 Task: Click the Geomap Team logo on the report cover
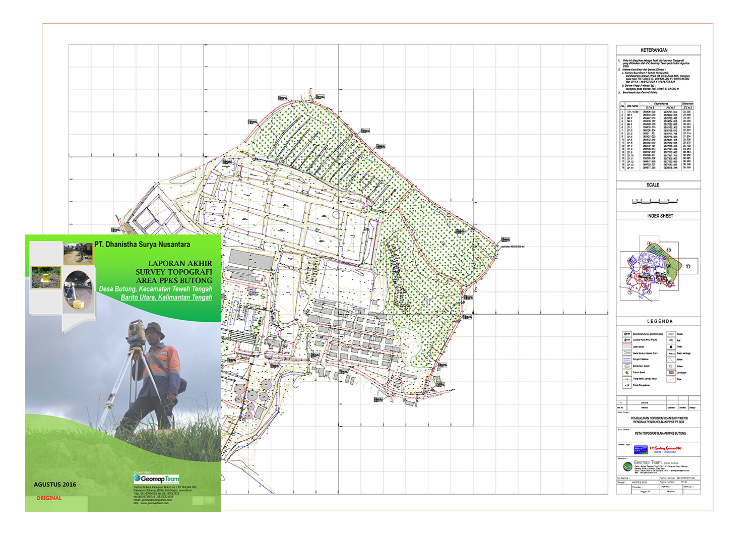pos(156,479)
